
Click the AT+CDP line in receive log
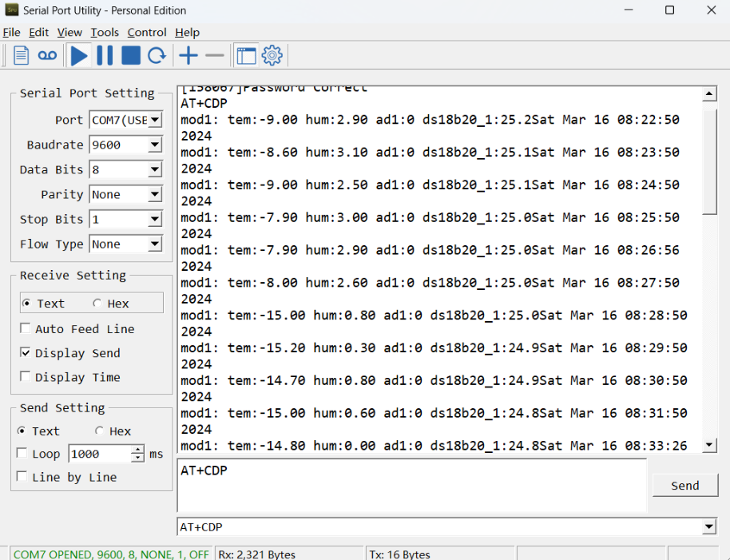click(204, 103)
